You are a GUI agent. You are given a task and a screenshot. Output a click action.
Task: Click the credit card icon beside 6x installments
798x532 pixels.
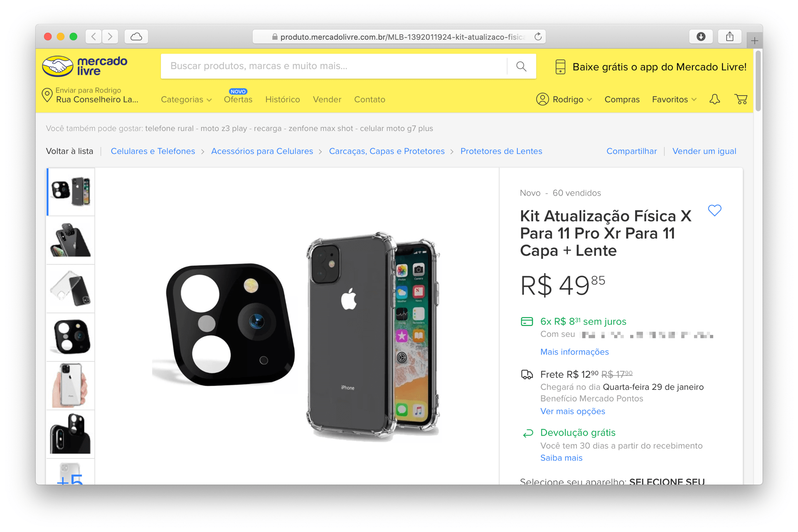click(x=527, y=321)
